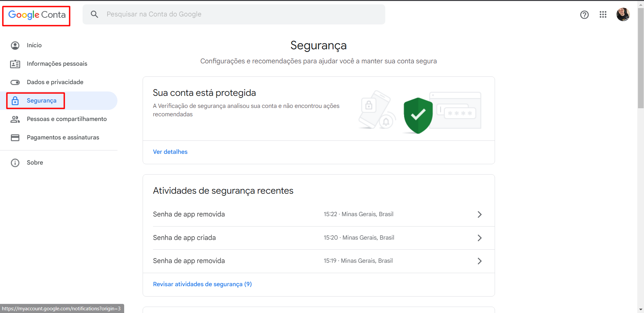
Task: Click the page vertical scrollbar thumb
Action: click(x=641, y=58)
